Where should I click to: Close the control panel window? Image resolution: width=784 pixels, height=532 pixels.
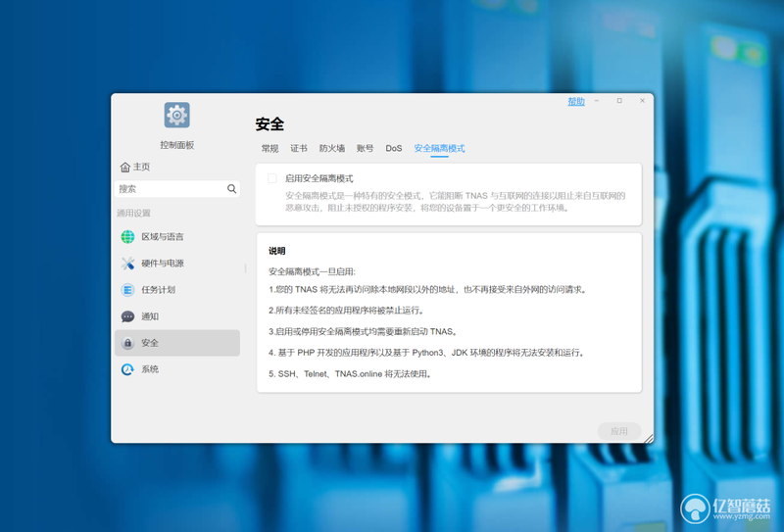click(x=643, y=101)
